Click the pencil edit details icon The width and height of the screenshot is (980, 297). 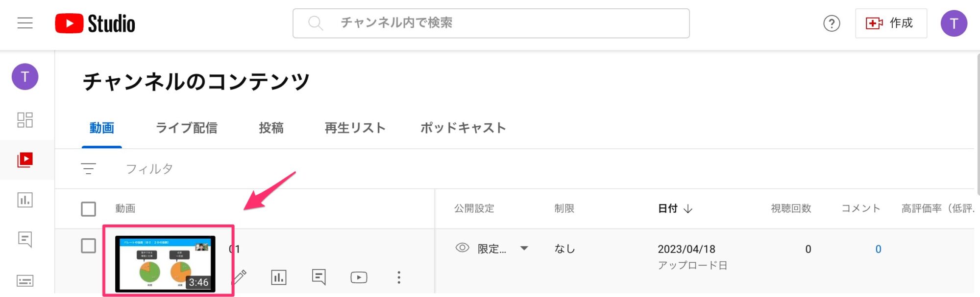(239, 277)
